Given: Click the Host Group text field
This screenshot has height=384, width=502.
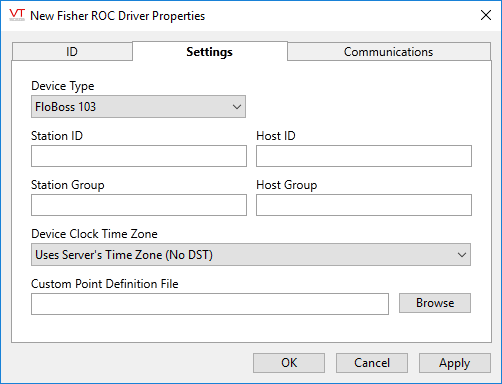Looking at the screenshot, I should [x=364, y=205].
